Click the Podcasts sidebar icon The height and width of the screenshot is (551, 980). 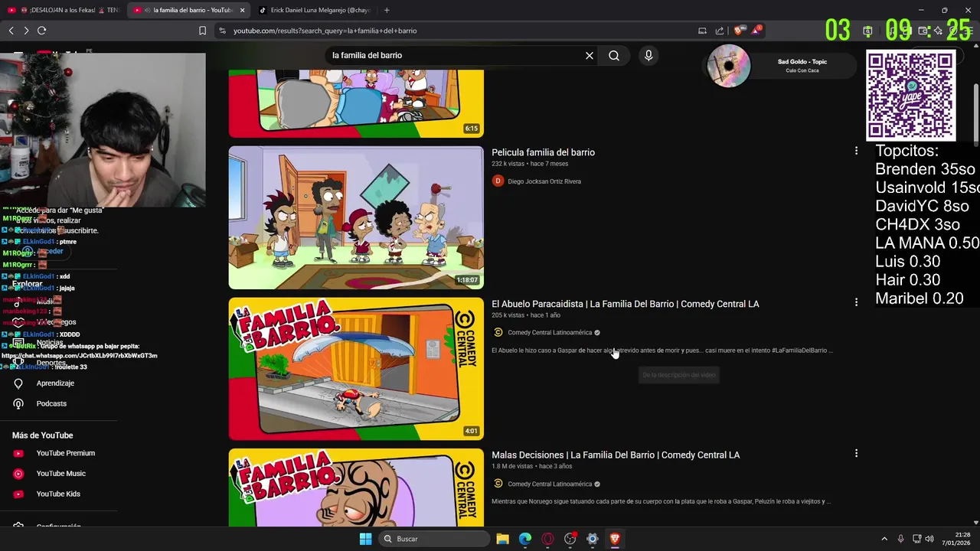[x=18, y=403]
